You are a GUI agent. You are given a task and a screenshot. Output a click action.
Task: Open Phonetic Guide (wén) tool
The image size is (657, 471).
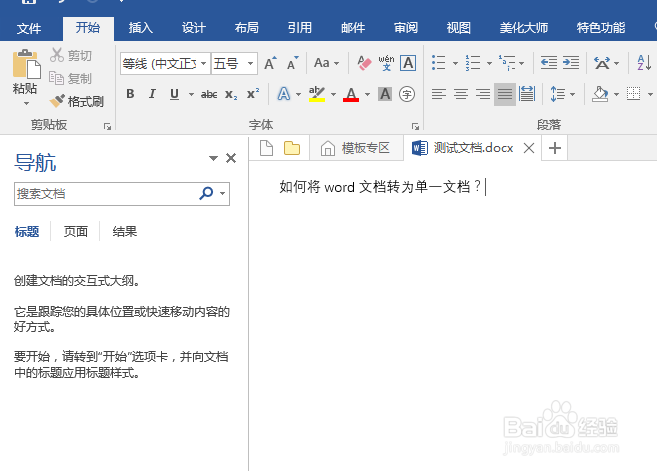[386, 63]
